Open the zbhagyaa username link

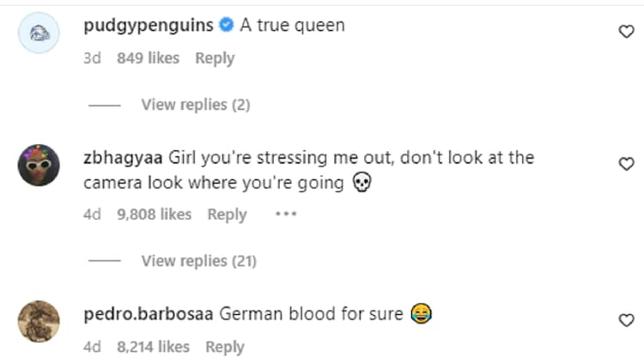123,158
